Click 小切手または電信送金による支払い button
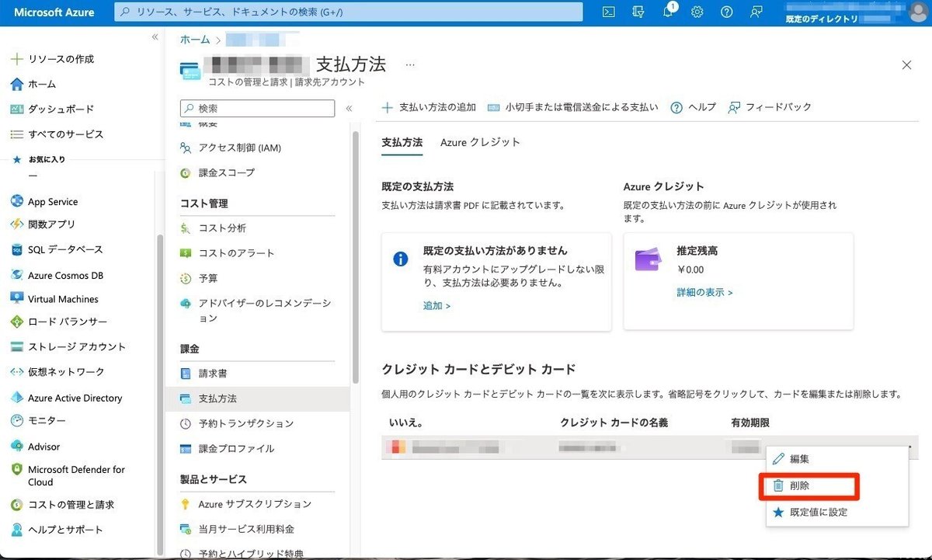The height and width of the screenshot is (560, 932). point(572,107)
